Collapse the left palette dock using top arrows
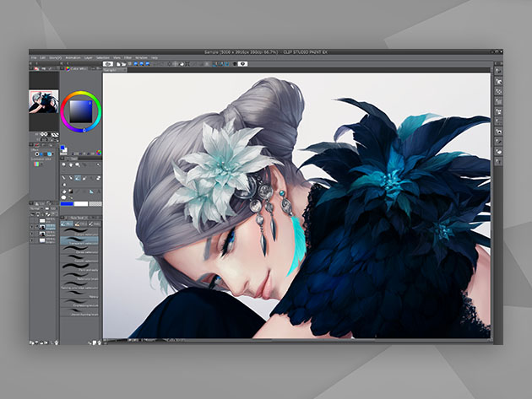532x399 pixels. pyautogui.click(x=31, y=63)
